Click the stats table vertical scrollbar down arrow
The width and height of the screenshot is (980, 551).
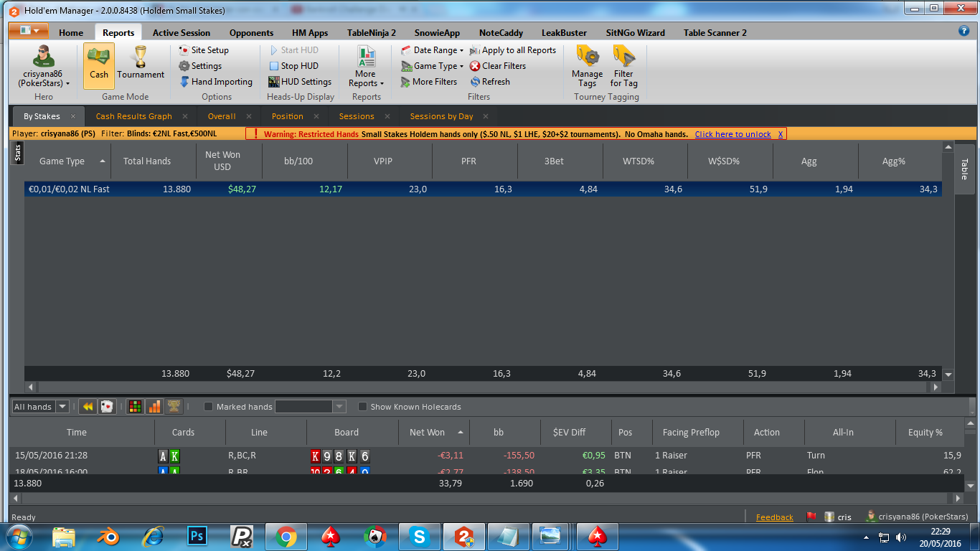(948, 375)
